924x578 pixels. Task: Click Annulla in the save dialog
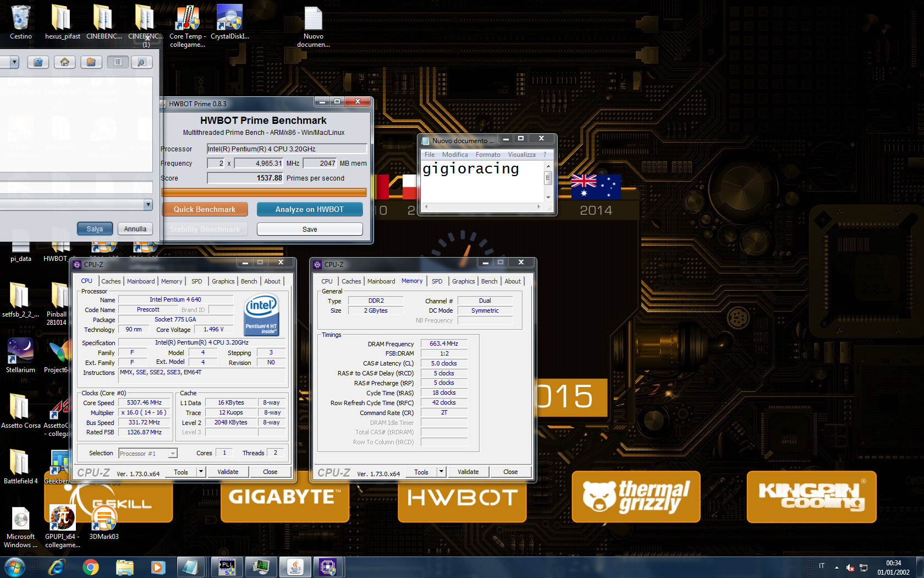click(x=135, y=229)
